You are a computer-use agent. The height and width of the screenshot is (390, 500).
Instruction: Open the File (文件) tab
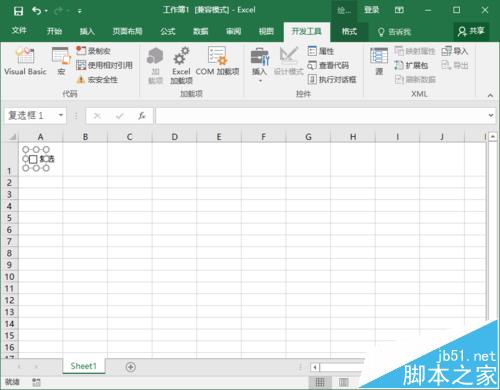pos(19,31)
